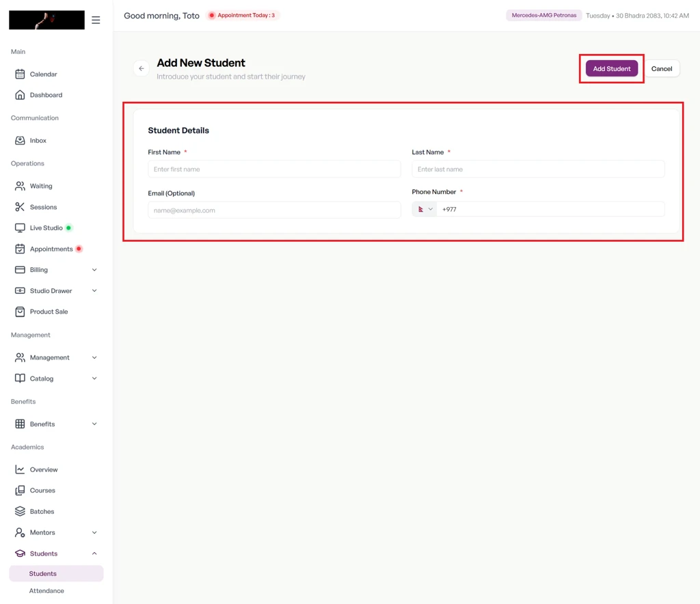Click the Students graduation cap icon
700x604 pixels.
pos(20,553)
